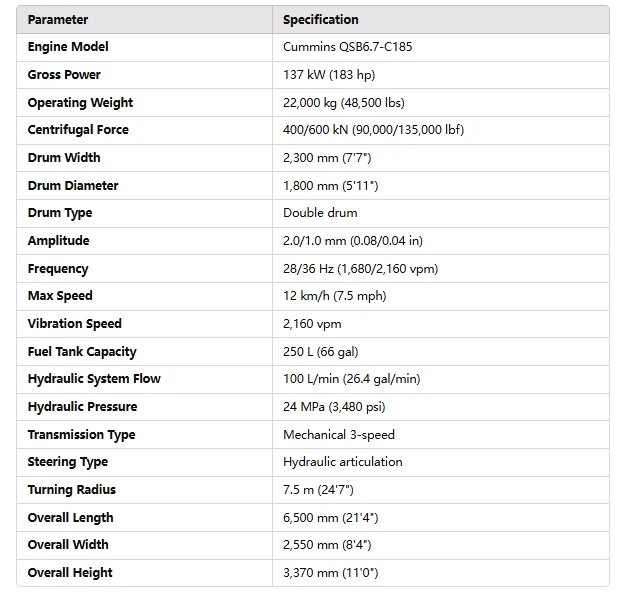Viewport: 631px width, 601px height.
Task: Select the Gross Power label
Action: pos(64,75)
